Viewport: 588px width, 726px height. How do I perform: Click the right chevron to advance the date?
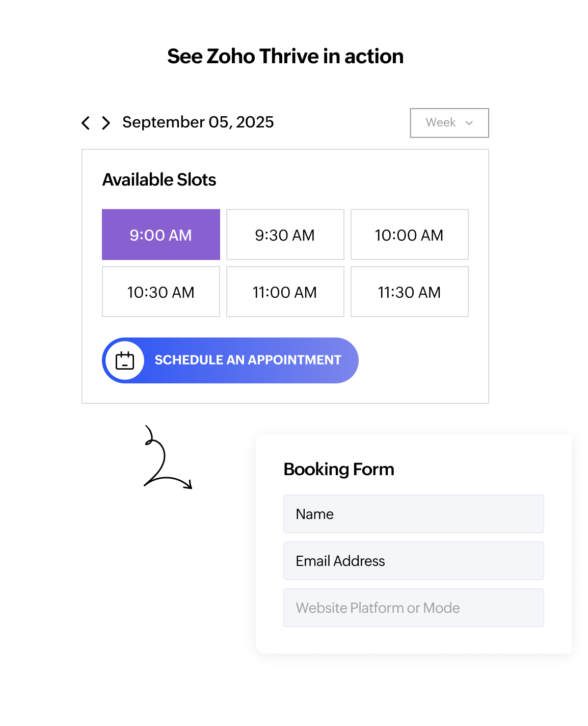tap(106, 123)
